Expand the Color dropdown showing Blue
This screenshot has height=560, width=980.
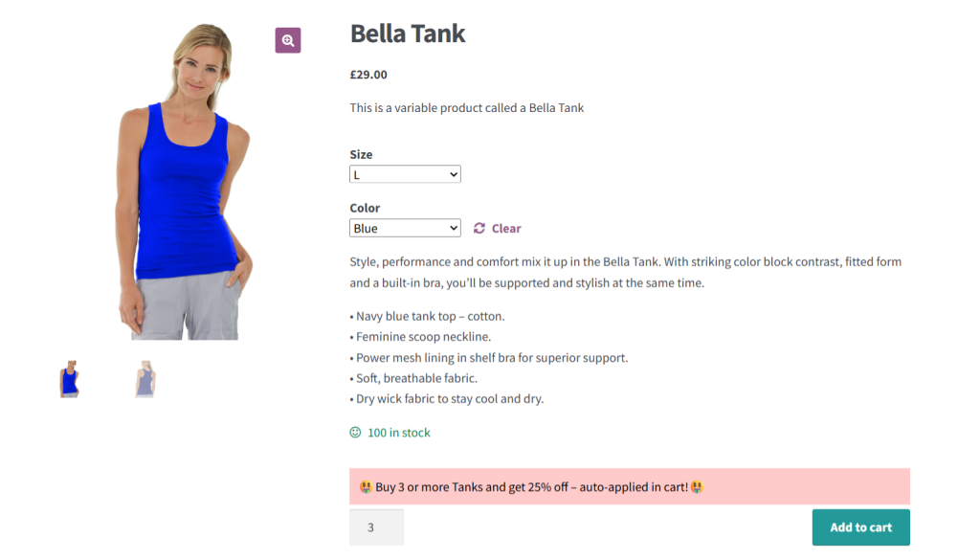click(x=405, y=229)
